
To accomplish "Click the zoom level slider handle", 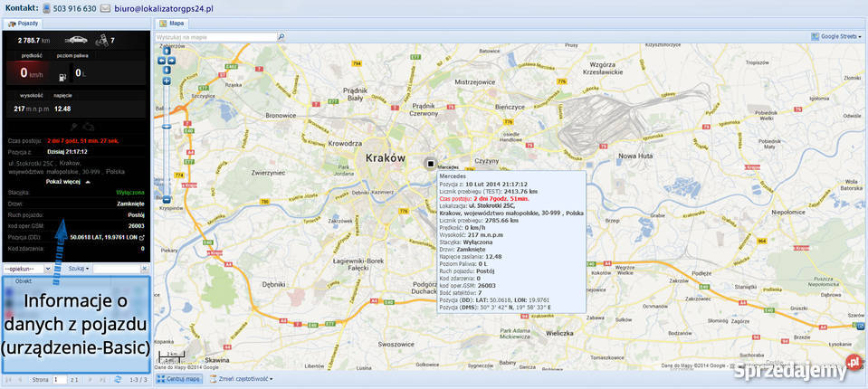I will click(x=167, y=127).
